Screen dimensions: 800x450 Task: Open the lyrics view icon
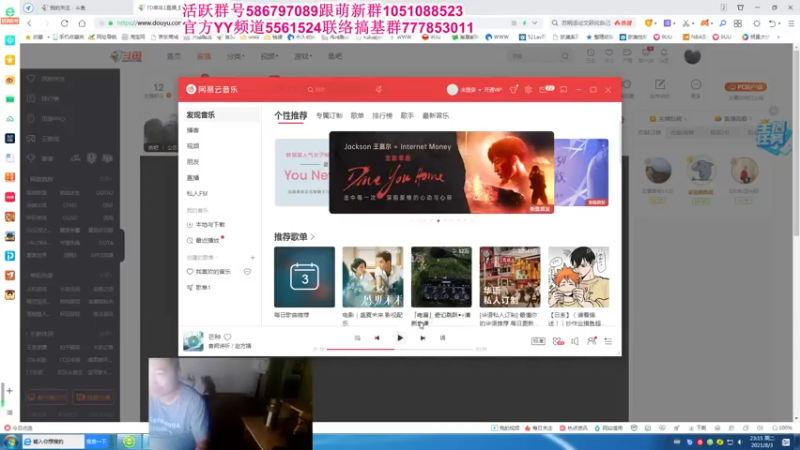coord(442,338)
